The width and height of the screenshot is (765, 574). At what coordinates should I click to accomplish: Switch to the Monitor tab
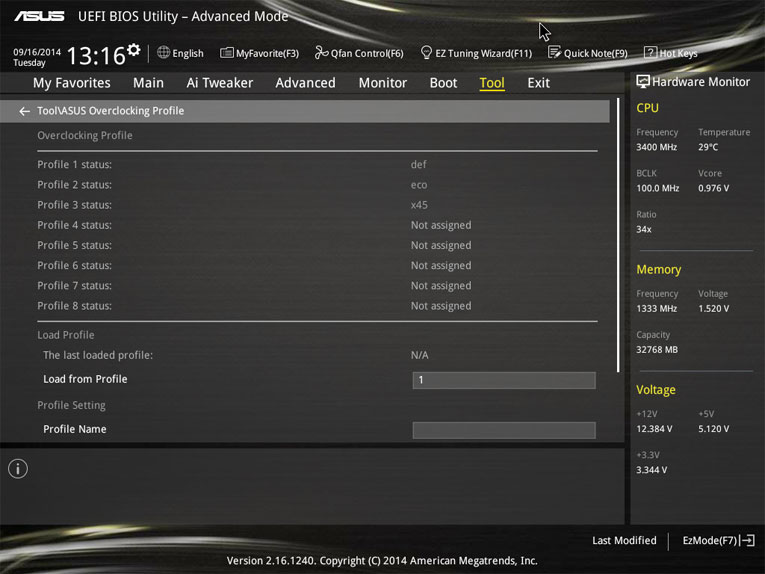tap(382, 83)
